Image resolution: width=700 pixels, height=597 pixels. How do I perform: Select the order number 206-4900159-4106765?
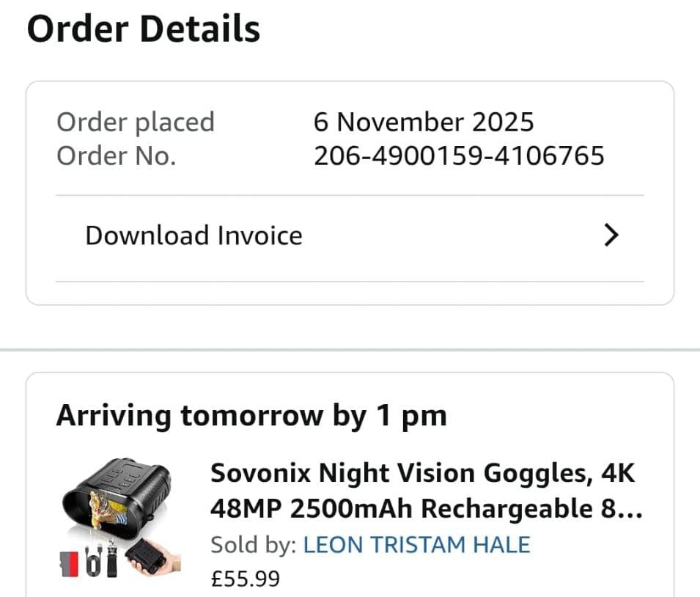click(x=459, y=155)
